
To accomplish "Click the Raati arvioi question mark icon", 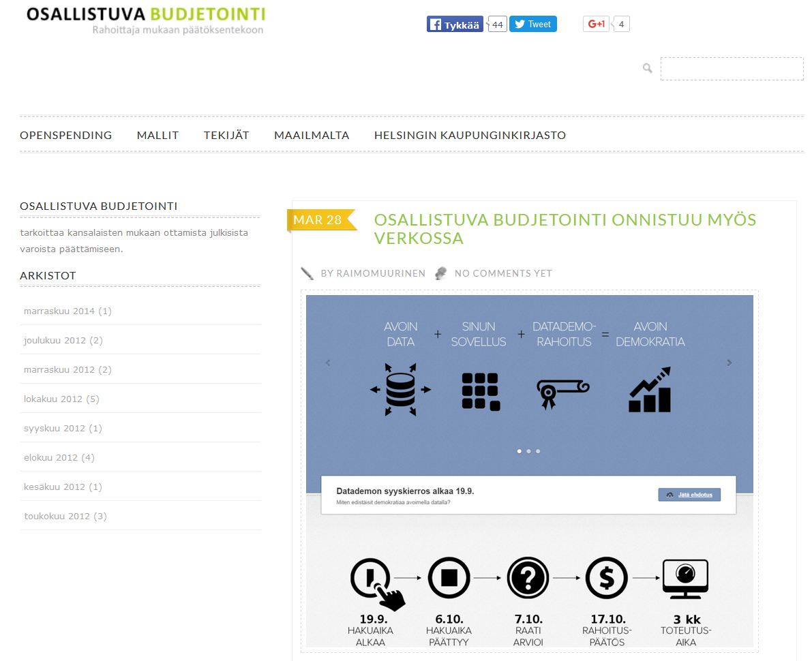I will tap(528, 578).
